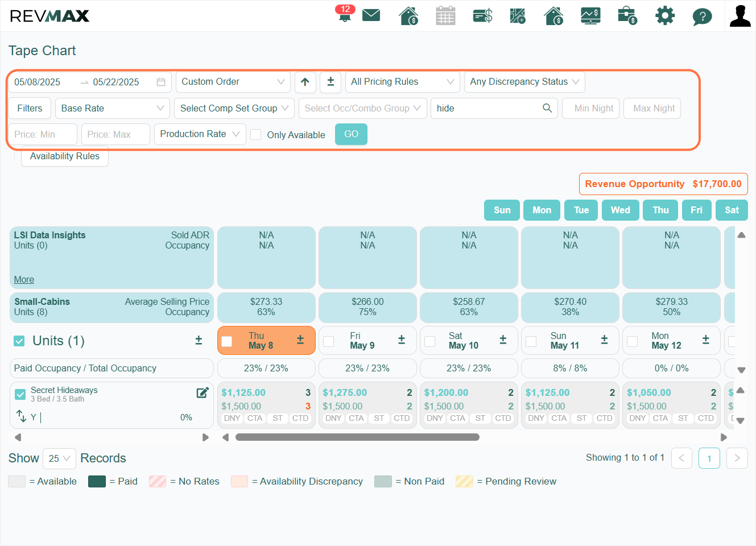
Task: Open the help question bubble
Action: (x=702, y=16)
